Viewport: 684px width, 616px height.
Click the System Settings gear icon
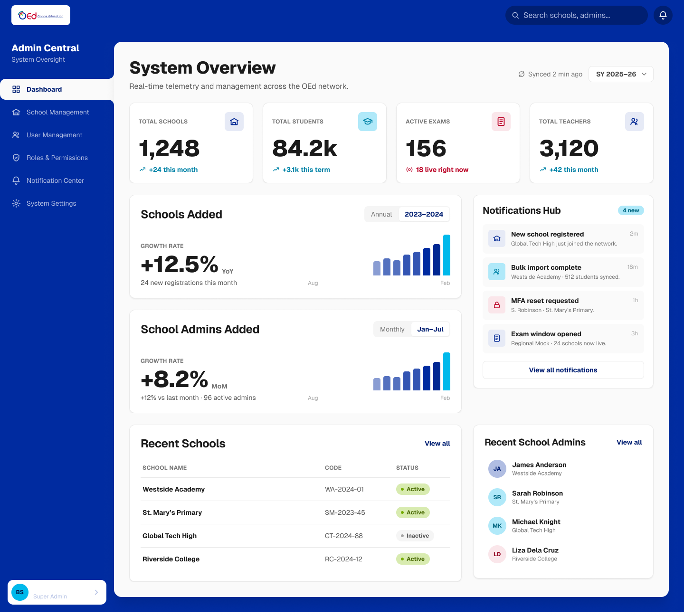(x=16, y=203)
